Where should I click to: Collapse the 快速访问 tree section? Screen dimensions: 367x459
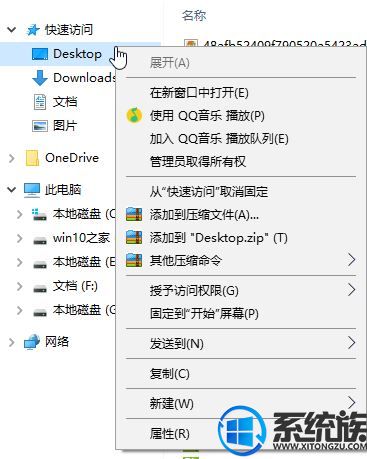[12, 30]
